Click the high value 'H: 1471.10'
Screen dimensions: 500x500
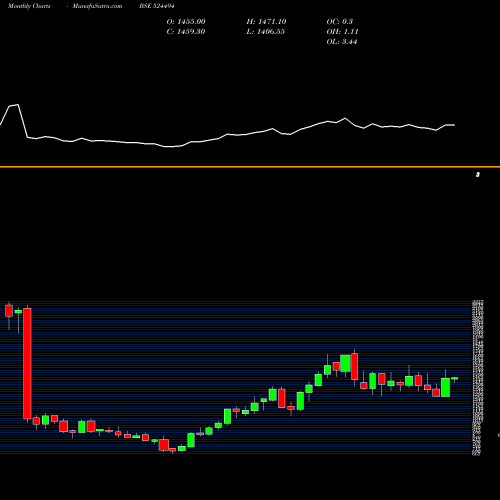click(x=266, y=22)
